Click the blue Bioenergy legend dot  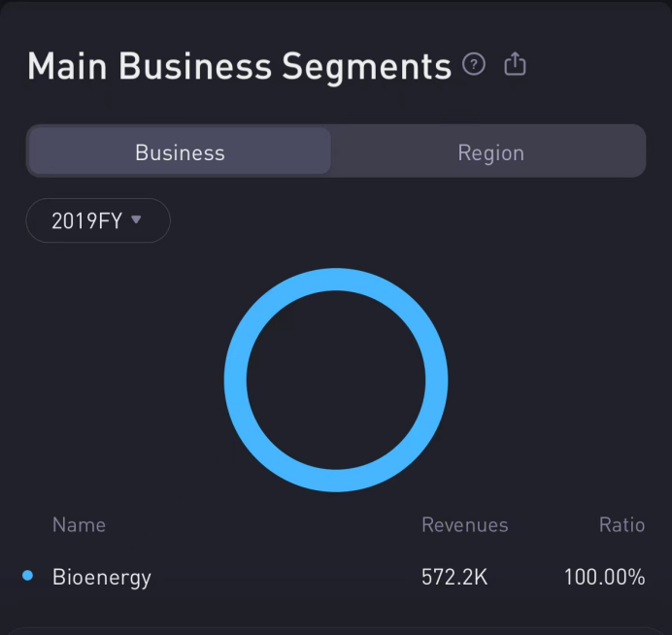(x=27, y=576)
